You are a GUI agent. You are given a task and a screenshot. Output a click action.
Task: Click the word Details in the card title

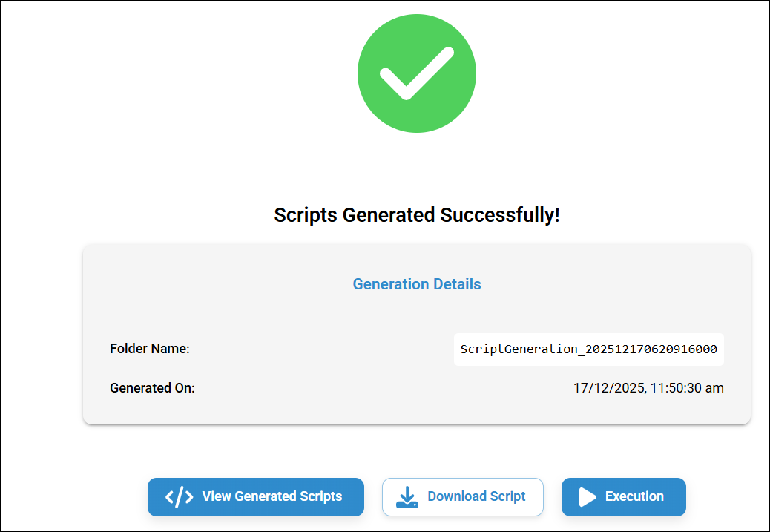coord(456,284)
